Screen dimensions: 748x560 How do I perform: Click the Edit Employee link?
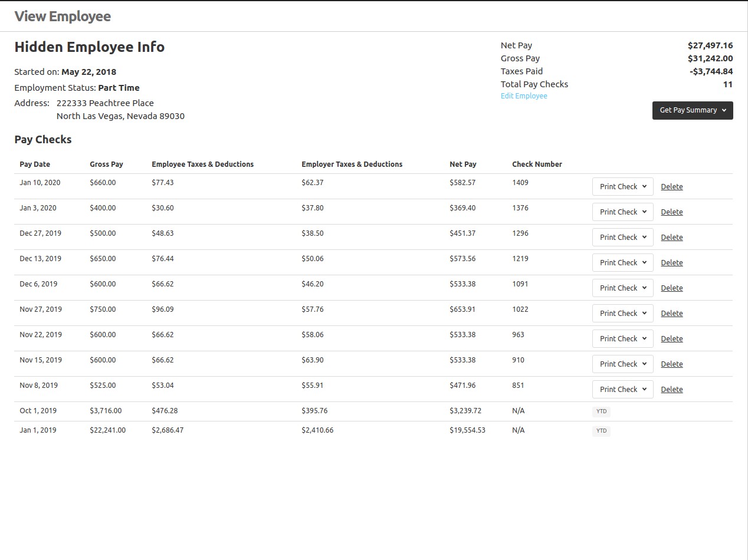tap(523, 95)
